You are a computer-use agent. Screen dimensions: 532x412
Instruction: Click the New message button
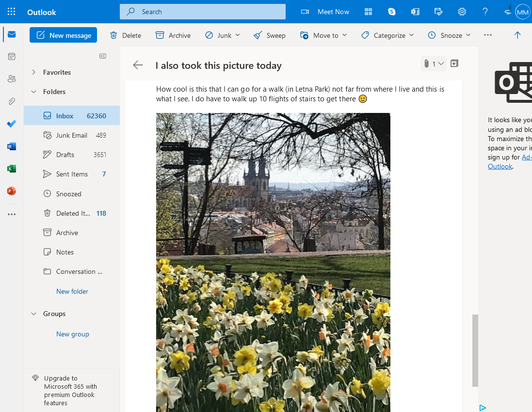pos(63,35)
